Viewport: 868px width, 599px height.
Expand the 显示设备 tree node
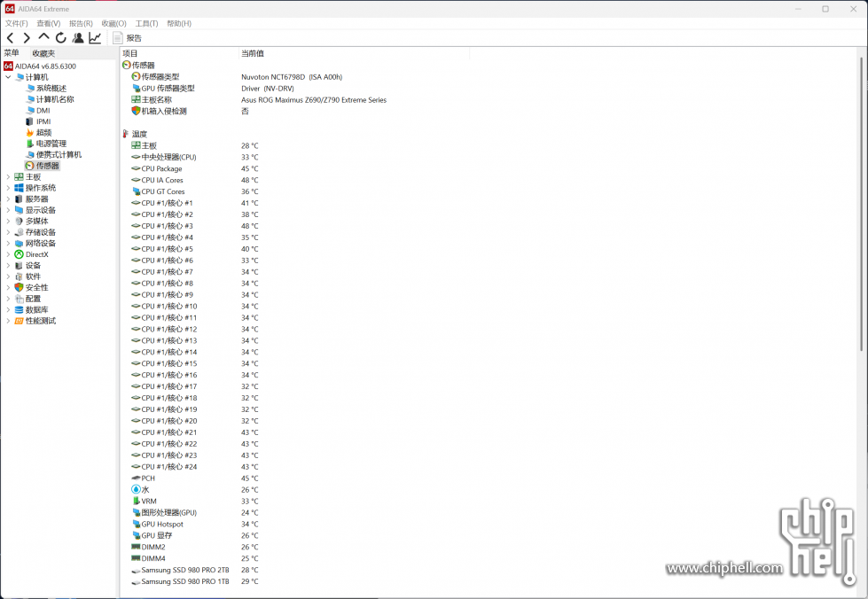(8, 210)
